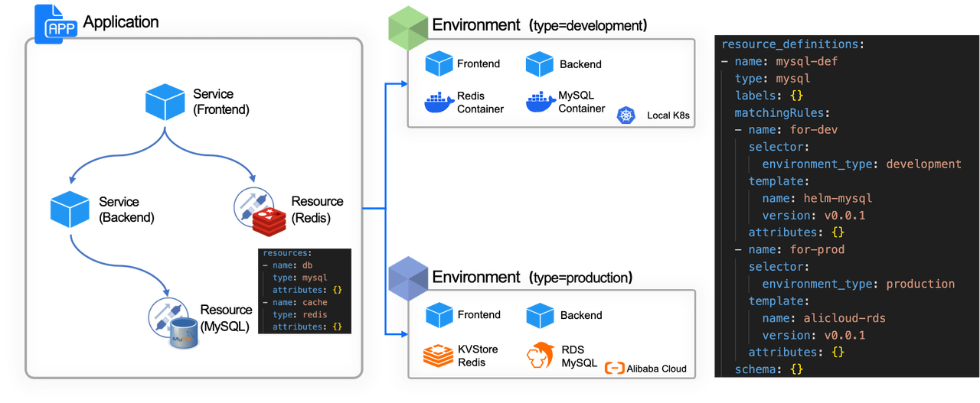Select Frontend cube in development environment
This screenshot has width=980, height=403.
(439, 64)
